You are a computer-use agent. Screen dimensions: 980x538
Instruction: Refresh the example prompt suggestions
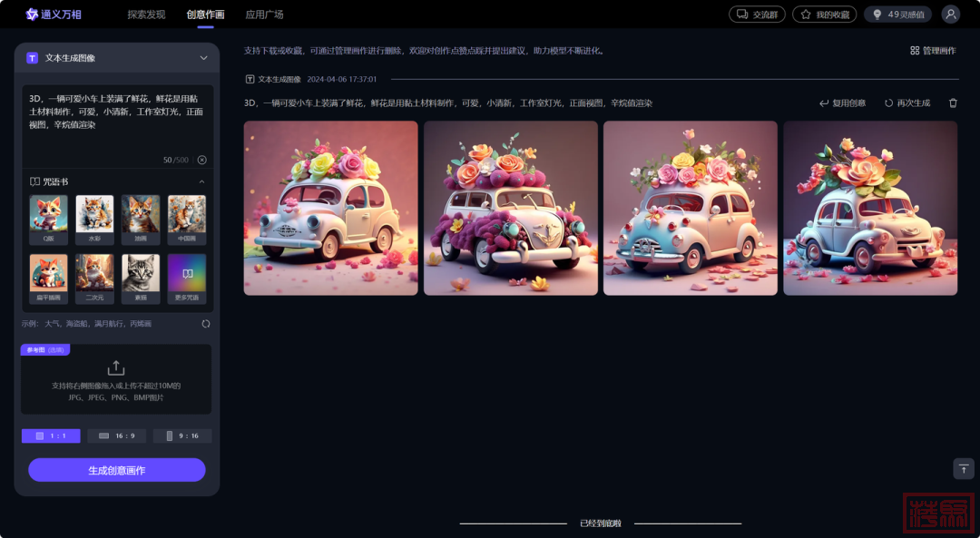click(x=206, y=324)
